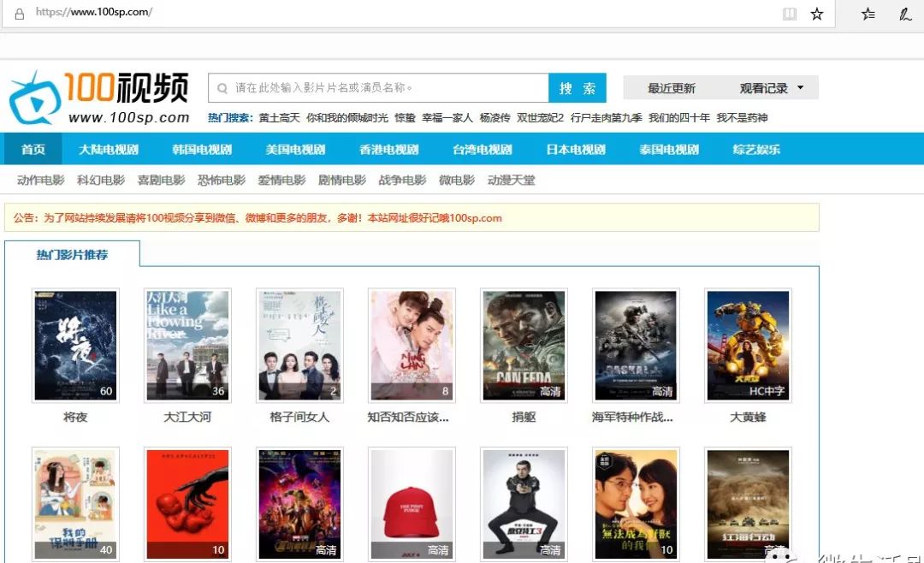Open 台湾电视剧 category

click(482, 149)
